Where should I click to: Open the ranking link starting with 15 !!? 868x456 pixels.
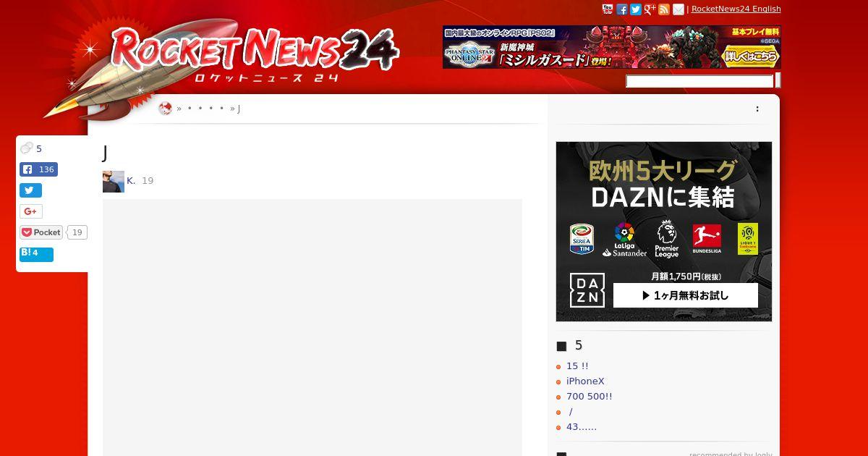coord(577,366)
